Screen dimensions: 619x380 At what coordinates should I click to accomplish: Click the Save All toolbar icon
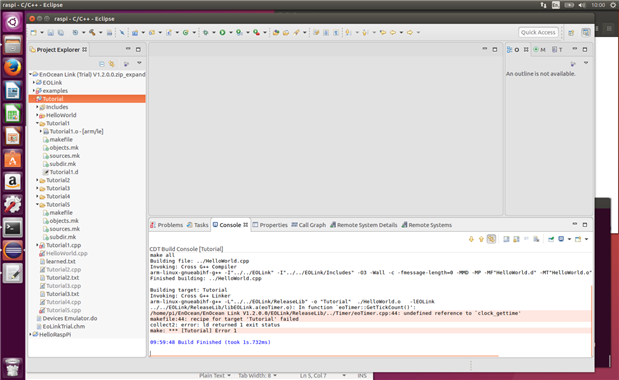click(x=60, y=33)
